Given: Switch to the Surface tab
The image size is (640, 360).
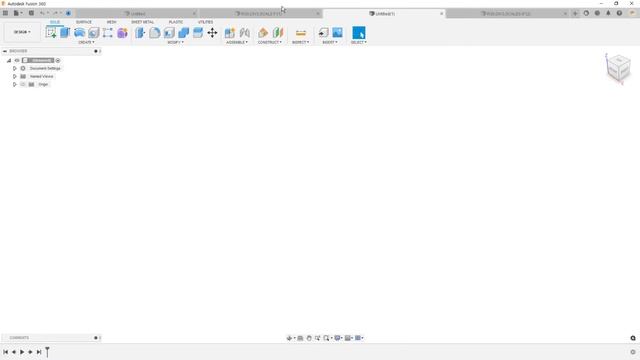Looking at the screenshot, I should [84, 22].
